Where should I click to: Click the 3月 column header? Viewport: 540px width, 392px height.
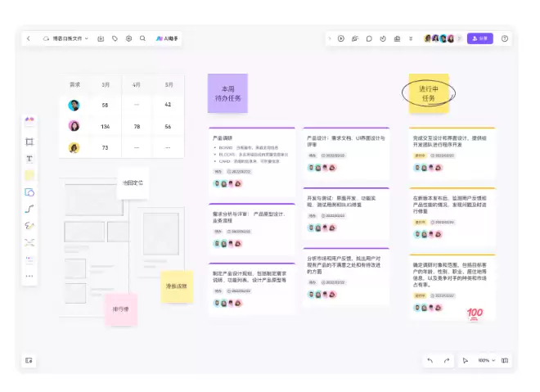click(106, 85)
